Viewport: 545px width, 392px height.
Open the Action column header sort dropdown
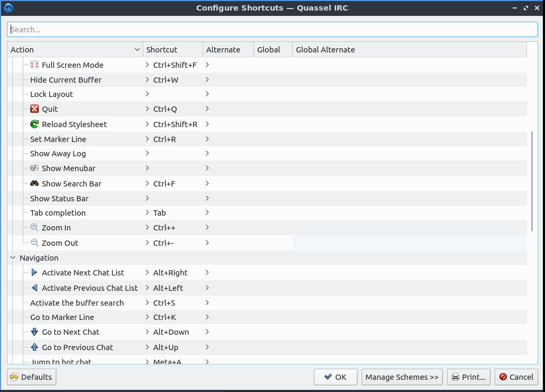click(x=137, y=50)
